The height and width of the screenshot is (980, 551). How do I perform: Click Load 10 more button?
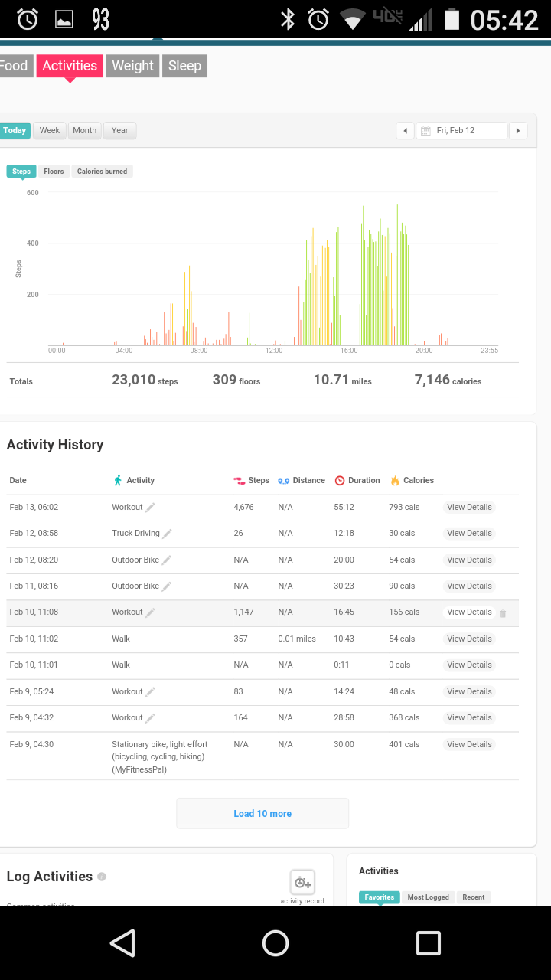click(x=262, y=813)
